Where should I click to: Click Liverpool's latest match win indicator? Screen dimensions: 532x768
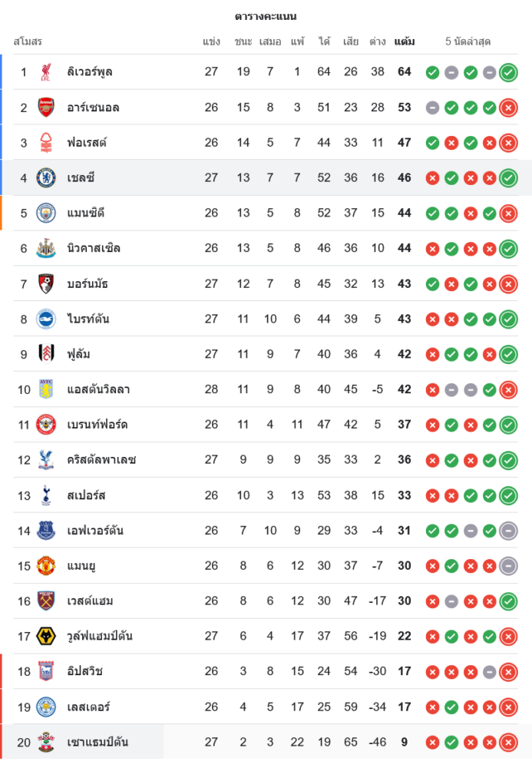click(507, 72)
